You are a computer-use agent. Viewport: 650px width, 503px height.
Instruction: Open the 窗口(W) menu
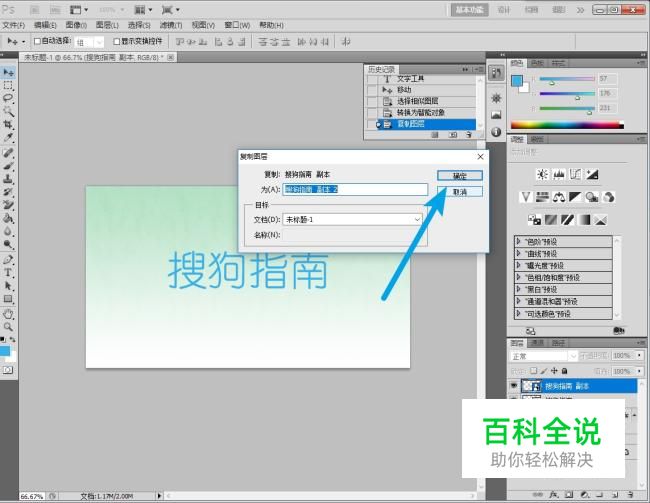237,25
